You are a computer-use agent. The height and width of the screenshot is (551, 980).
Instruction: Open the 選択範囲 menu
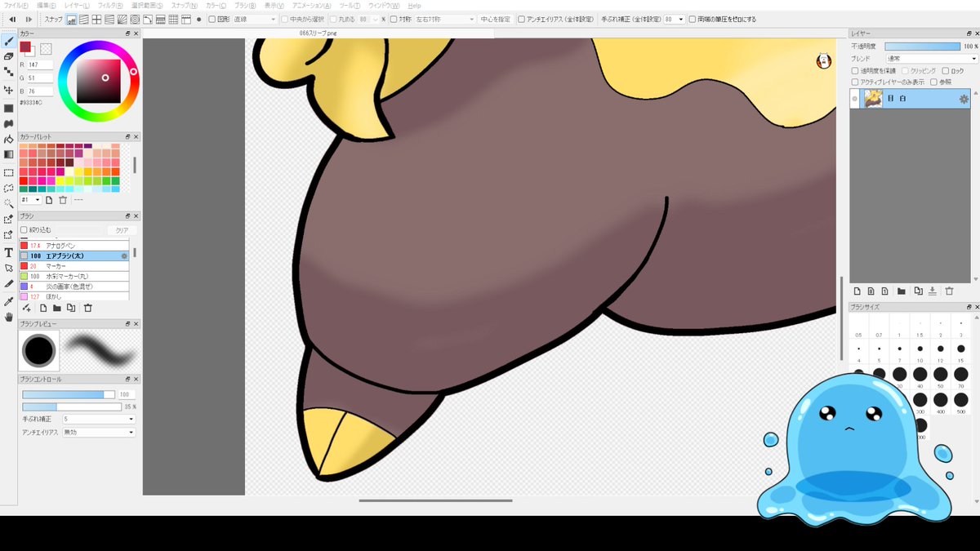148,5
